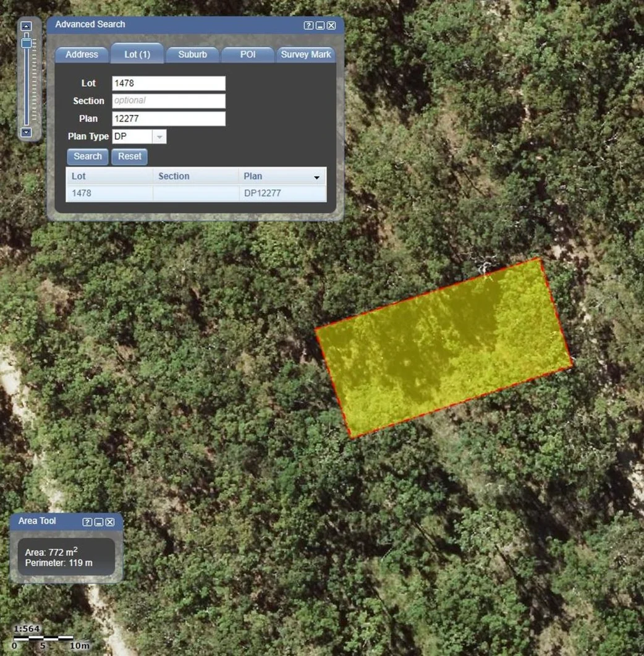Minimize the Area Tool panel
Image resolution: width=644 pixels, height=656 pixels.
pyautogui.click(x=98, y=522)
